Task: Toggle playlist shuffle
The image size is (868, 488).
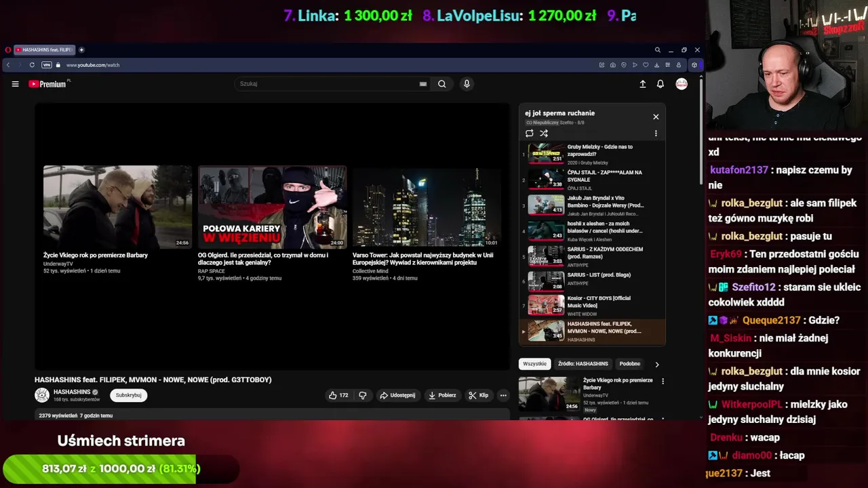Action: click(544, 134)
